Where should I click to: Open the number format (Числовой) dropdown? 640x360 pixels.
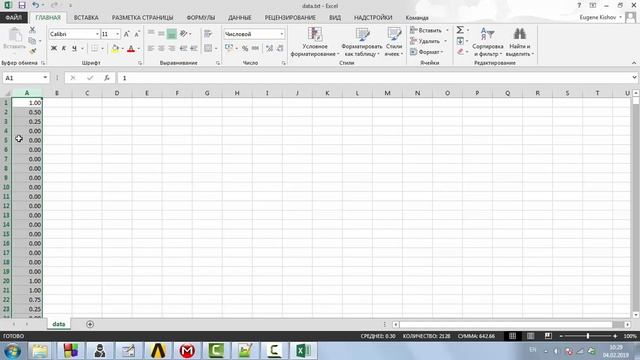click(x=282, y=34)
